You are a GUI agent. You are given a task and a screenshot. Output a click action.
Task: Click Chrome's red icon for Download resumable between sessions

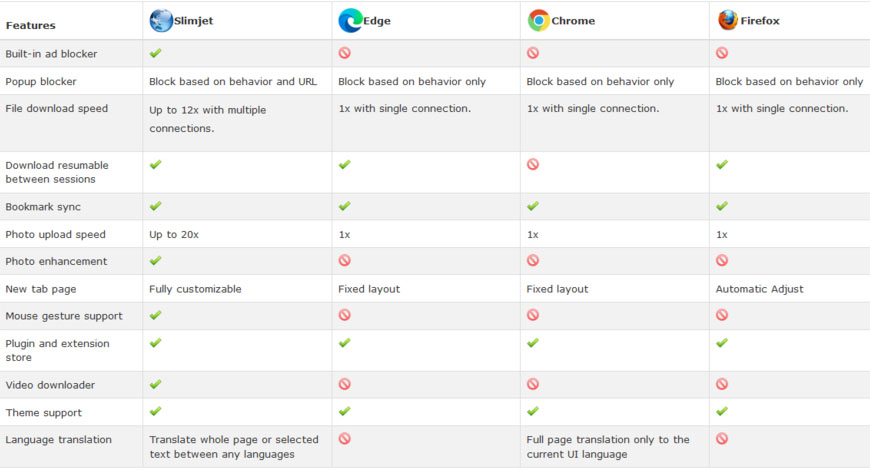point(533,164)
